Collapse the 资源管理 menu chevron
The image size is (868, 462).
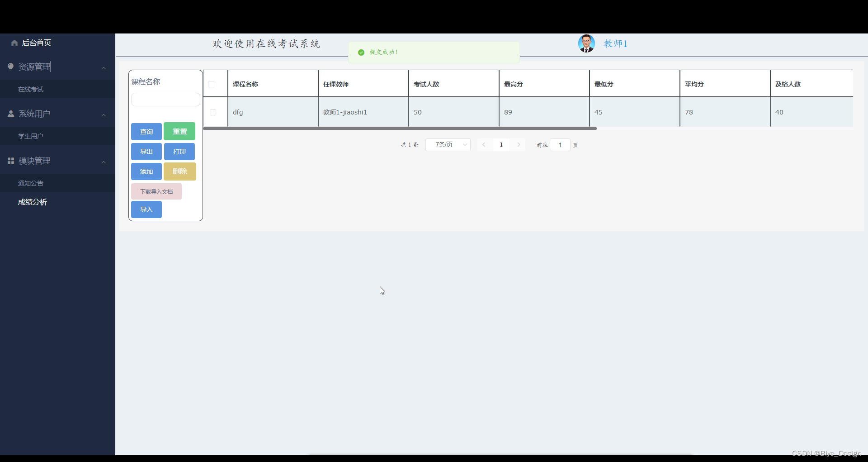point(104,68)
